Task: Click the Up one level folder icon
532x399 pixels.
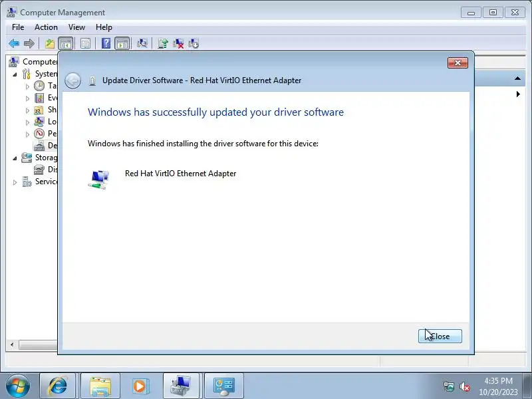Action: pos(50,43)
